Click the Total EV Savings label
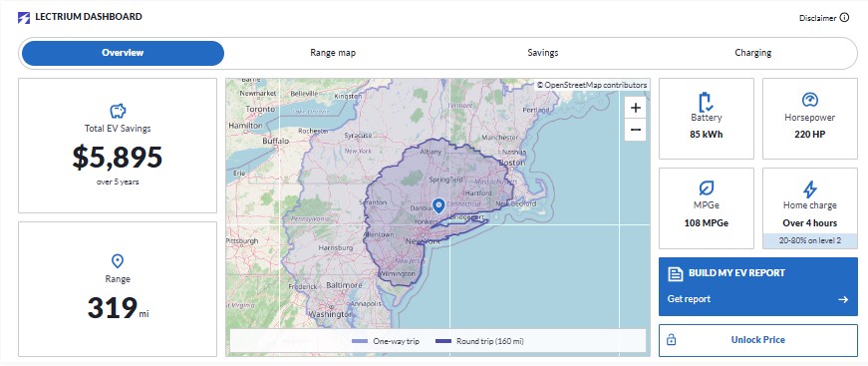This screenshot has height=366, width=868. point(118,129)
